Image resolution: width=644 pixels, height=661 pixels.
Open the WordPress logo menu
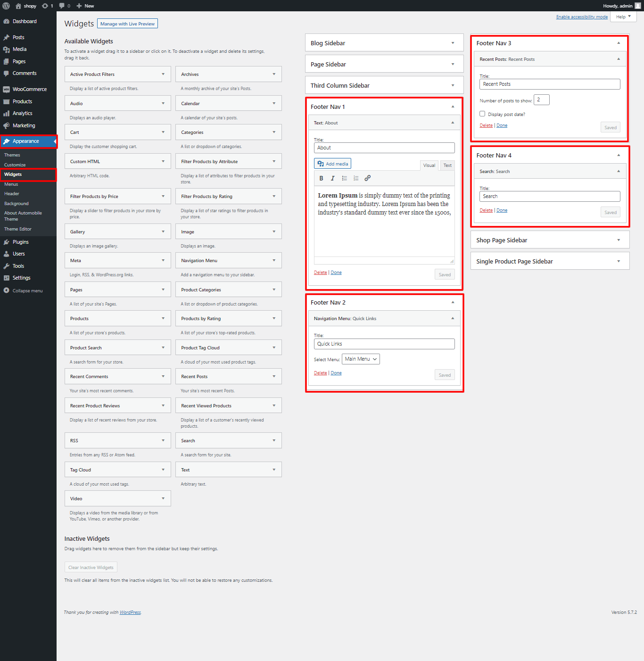[x=6, y=6]
